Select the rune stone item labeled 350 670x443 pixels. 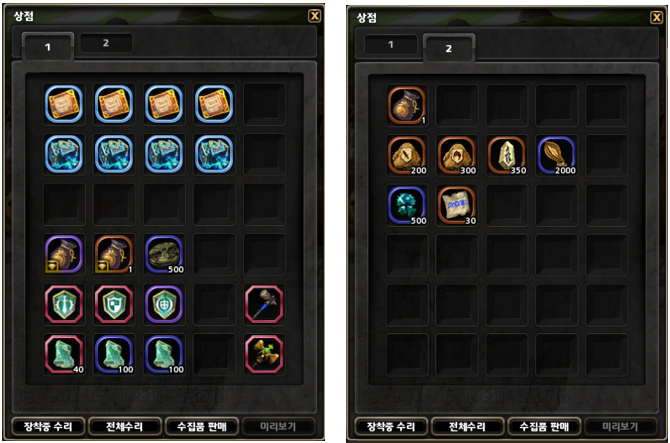507,155
